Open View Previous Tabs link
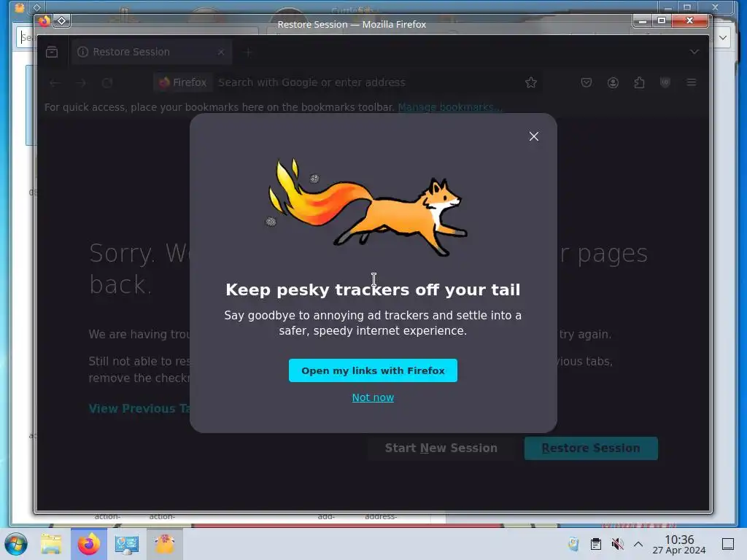747x560 pixels. [x=139, y=408]
